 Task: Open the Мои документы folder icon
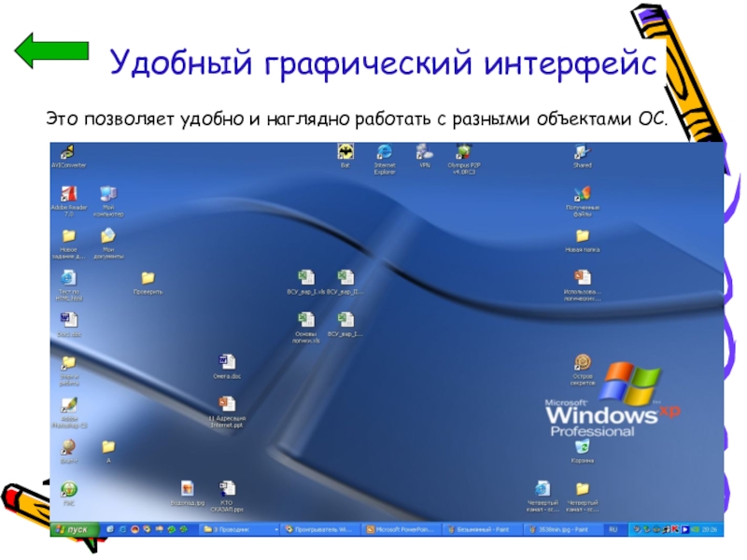point(108,243)
